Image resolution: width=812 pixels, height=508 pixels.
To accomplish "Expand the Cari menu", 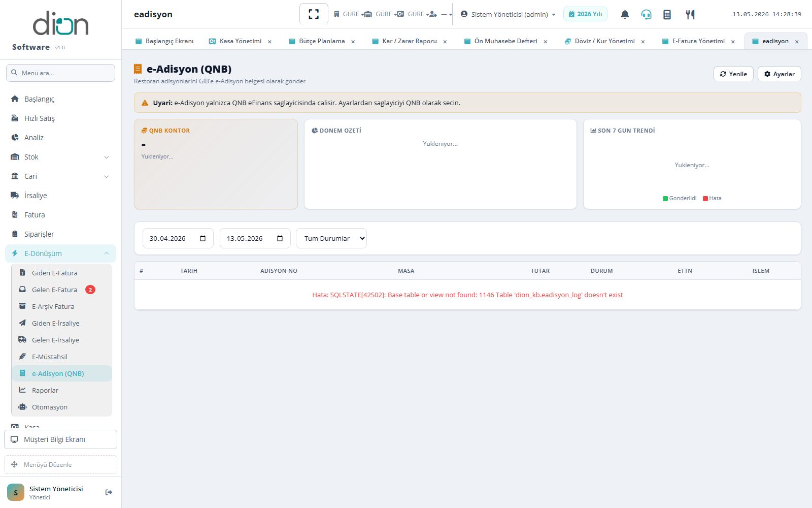I will (x=61, y=176).
